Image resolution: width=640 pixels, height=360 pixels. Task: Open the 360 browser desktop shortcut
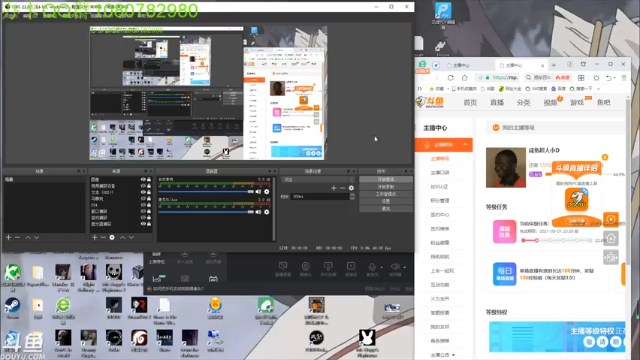pyautogui.click(x=63, y=309)
